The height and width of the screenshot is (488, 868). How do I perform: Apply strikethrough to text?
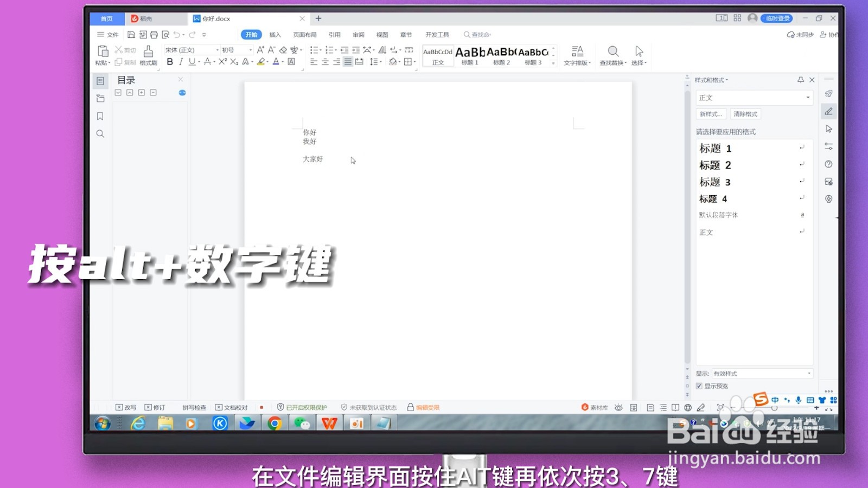207,62
